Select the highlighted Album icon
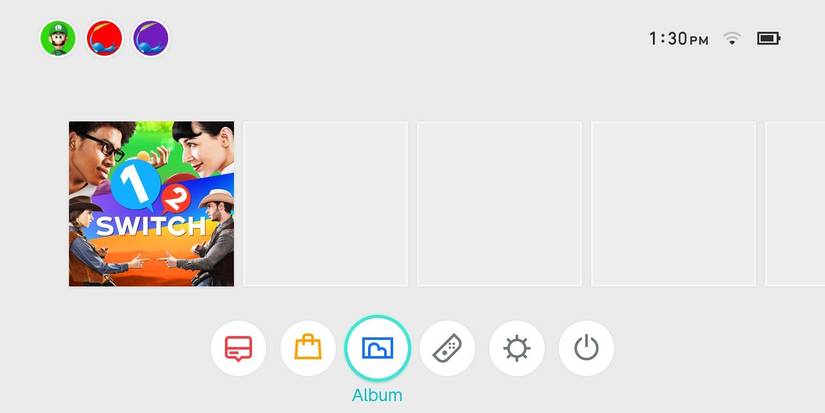 tap(377, 348)
